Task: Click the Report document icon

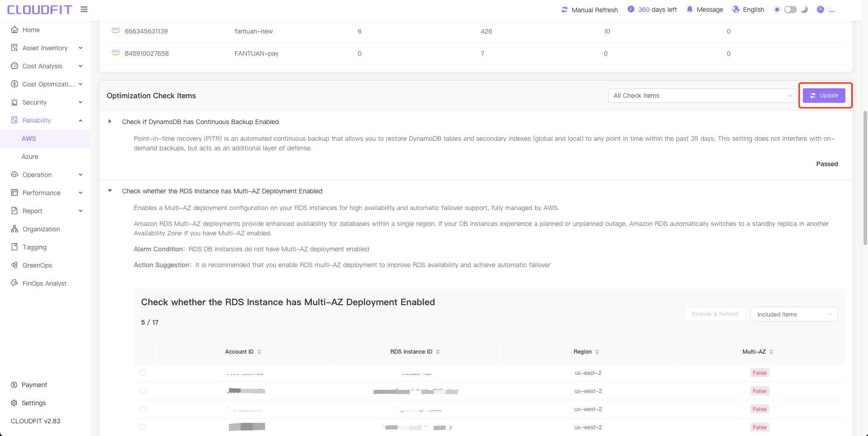Action: [14, 211]
